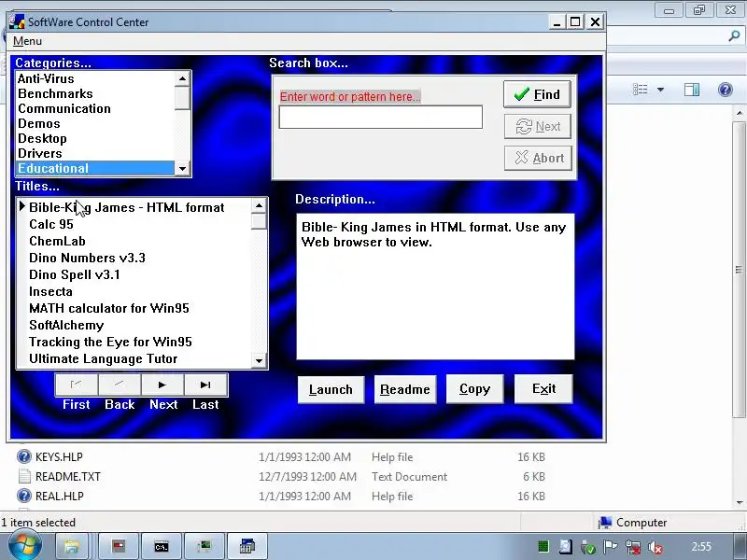Click the REAL.HLP help file icon
The width and height of the screenshot is (747, 560).
tap(24, 497)
